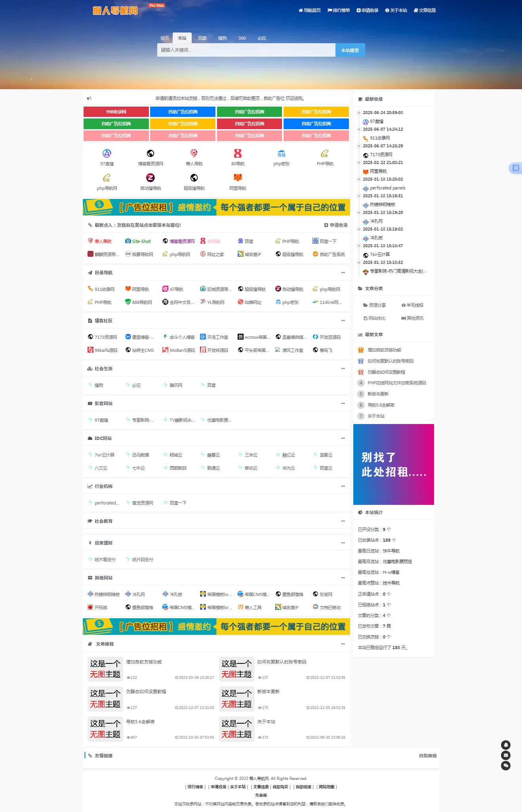Expand more of 影音网站 section
The image size is (522, 812).
coord(343,403)
